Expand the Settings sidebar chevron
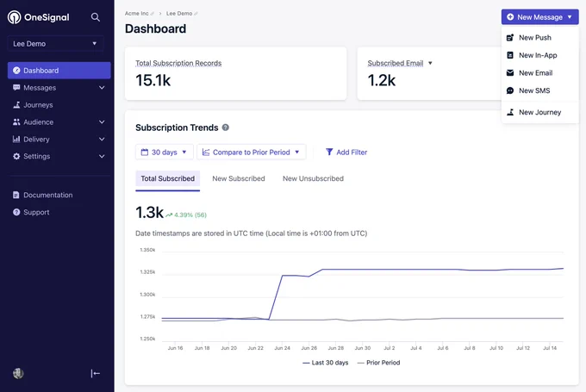586x392 pixels. [102, 156]
